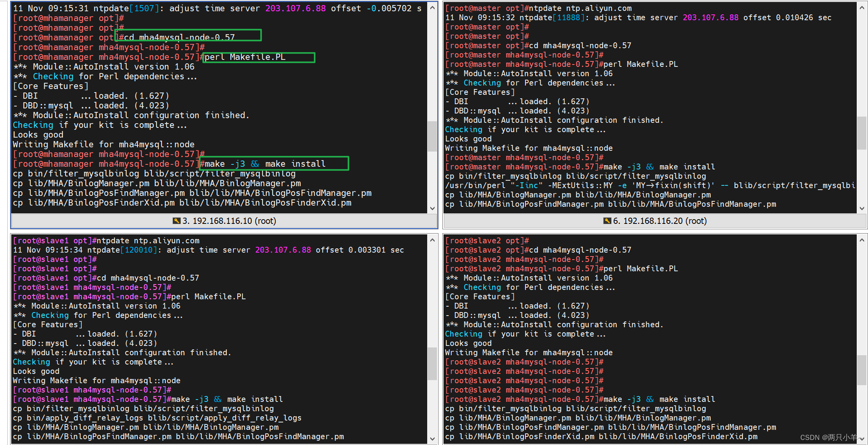Image resolution: width=868 pixels, height=445 pixels.
Task: Click 'Looks good' in the master pane
Action: pyautogui.click(x=468, y=139)
